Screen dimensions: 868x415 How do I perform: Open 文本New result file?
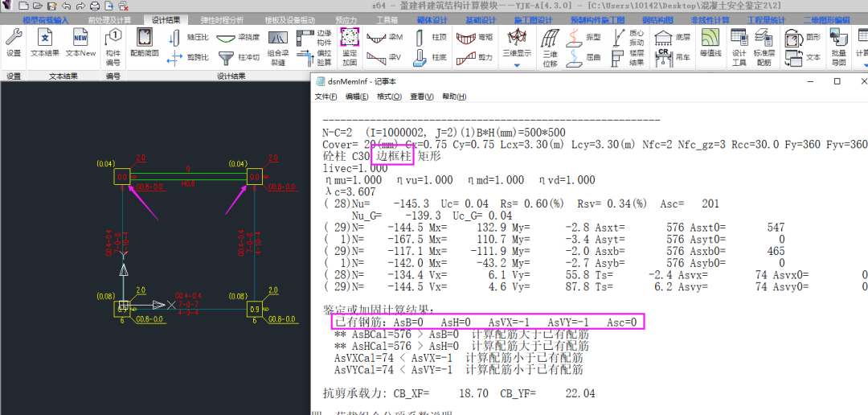pos(80,43)
